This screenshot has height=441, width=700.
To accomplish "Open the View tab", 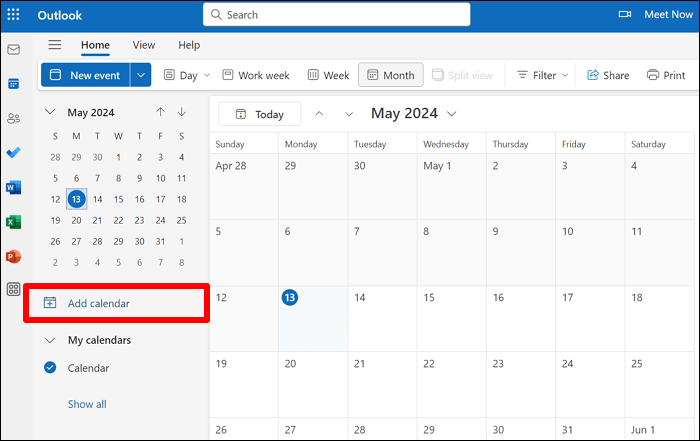I will 144,45.
